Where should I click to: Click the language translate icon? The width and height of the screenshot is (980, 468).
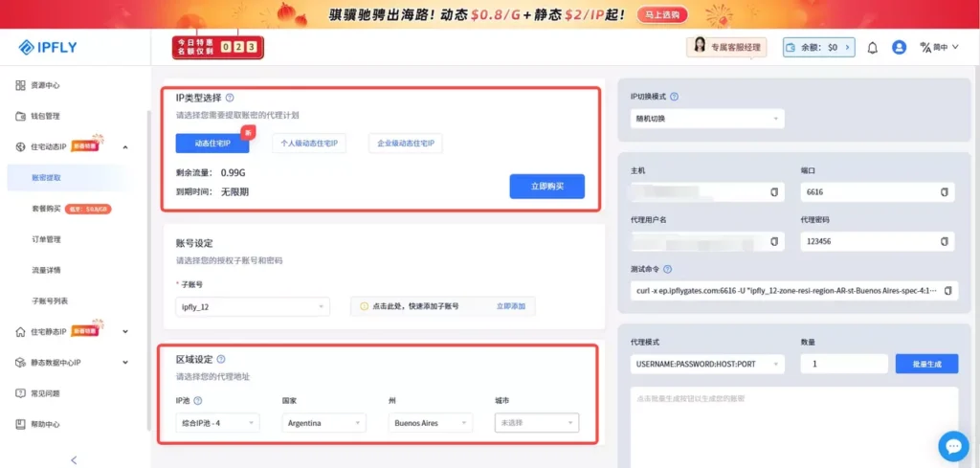coord(925,47)
